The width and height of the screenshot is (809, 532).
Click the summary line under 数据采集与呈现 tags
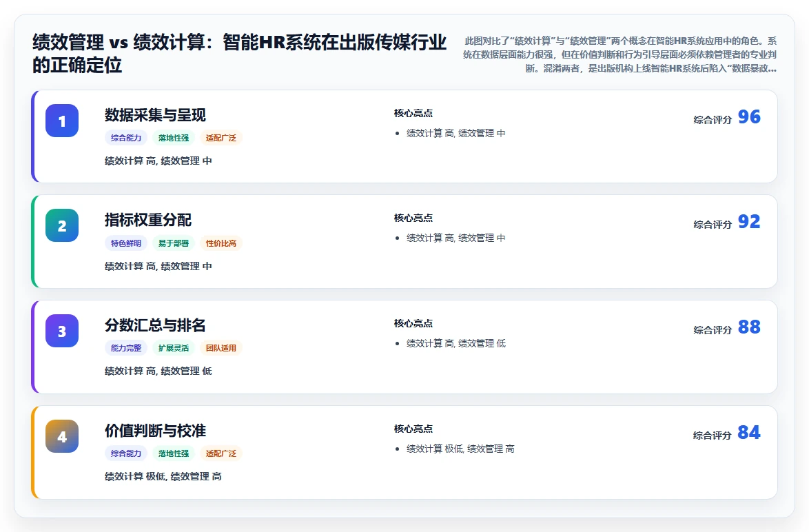[x=158, y=161]
